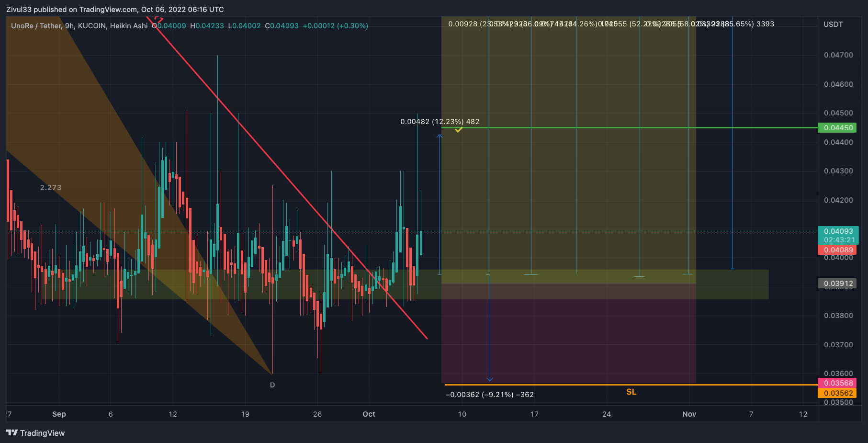The image size is (868, 443).
Task: Click the 10 date label on time axis
Action: [x=462, y=414]
